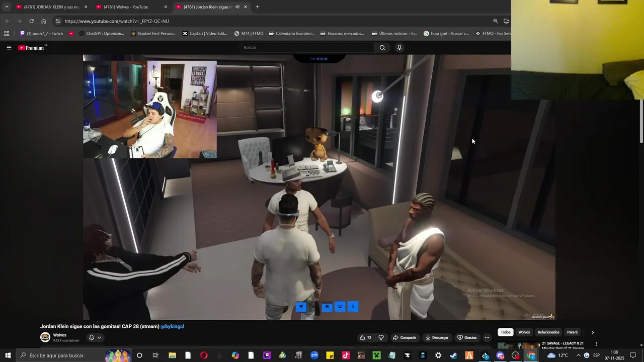
Task: Click the YouTube search magnifier button
Action: (x=382, y=48)
